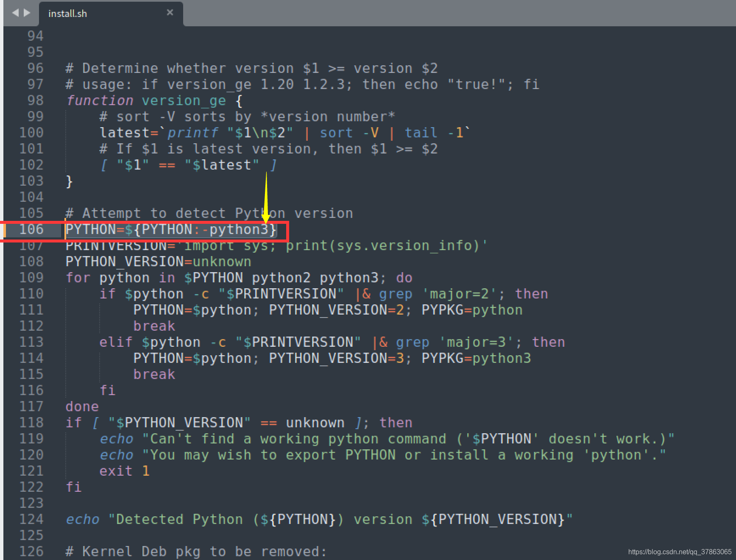Click 'exit 1' on line 121

coord(125,471)
